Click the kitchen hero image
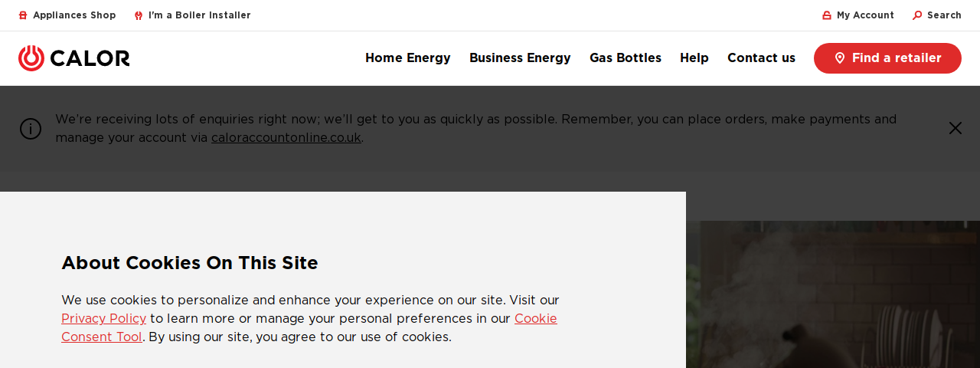 [833, 294]
